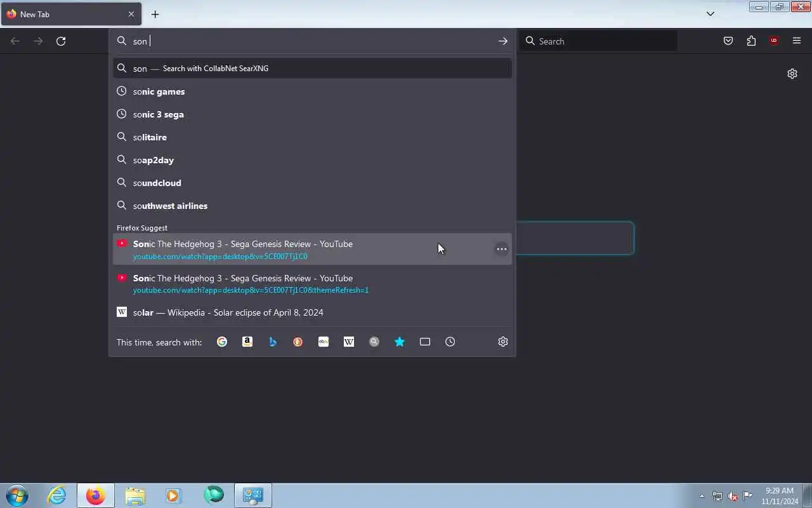Launch Internet Explorer from taskbar

[x=58, y=495]
